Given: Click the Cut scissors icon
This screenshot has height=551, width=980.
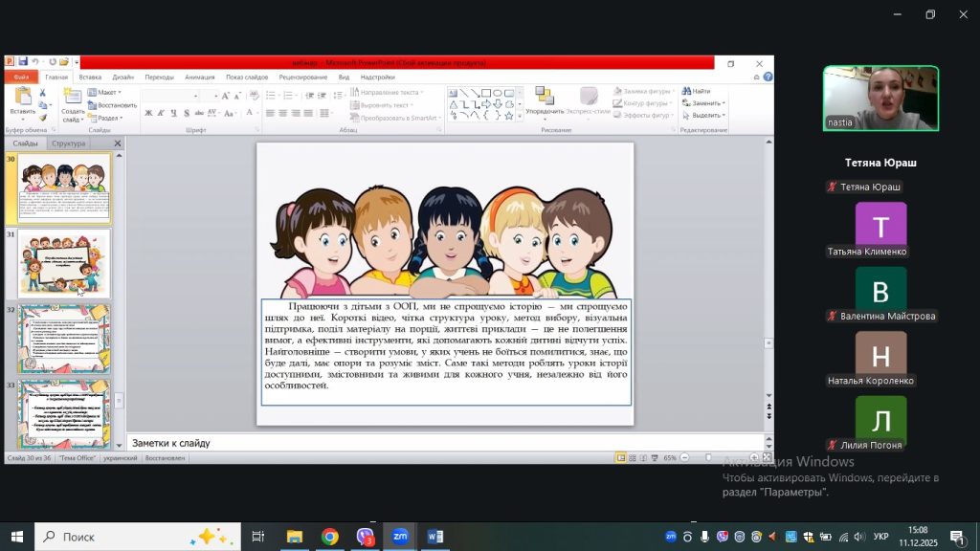Looking at the screenshot, I should click(x=43, y=93).
